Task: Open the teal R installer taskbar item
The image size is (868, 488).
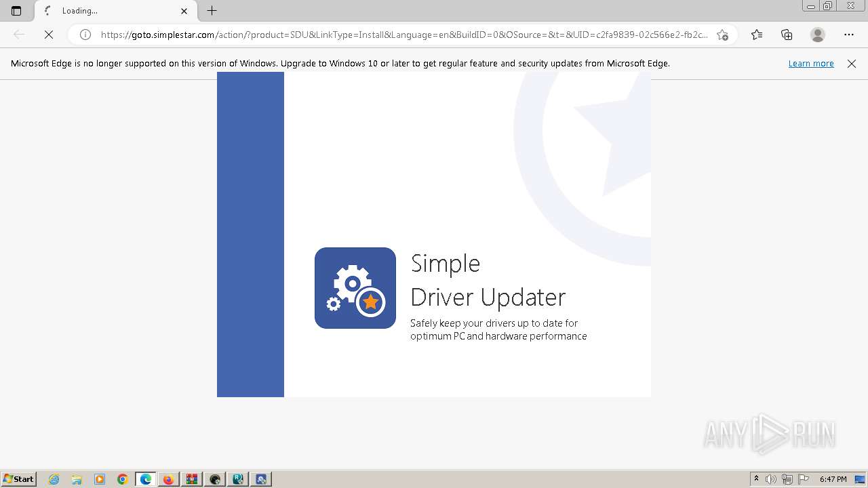Action: (238, 479)
